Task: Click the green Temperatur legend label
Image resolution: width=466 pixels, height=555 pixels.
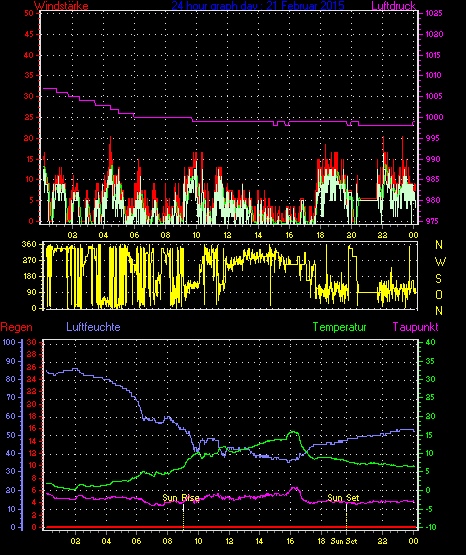Action: click(x=339, y=327)
